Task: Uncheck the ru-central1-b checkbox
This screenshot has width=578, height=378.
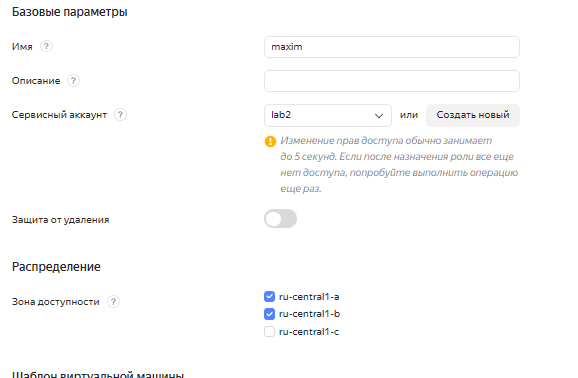Action: click(x=269, y=314)
